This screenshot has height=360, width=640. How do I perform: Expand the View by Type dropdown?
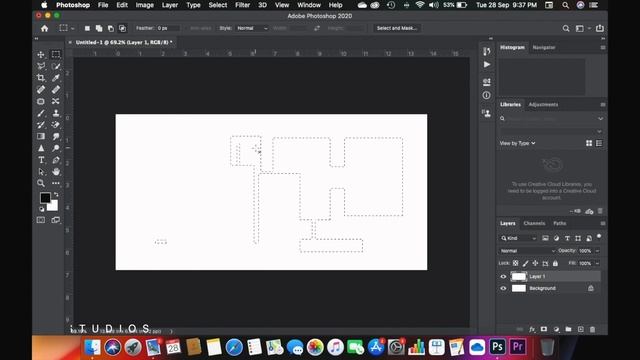517,143
